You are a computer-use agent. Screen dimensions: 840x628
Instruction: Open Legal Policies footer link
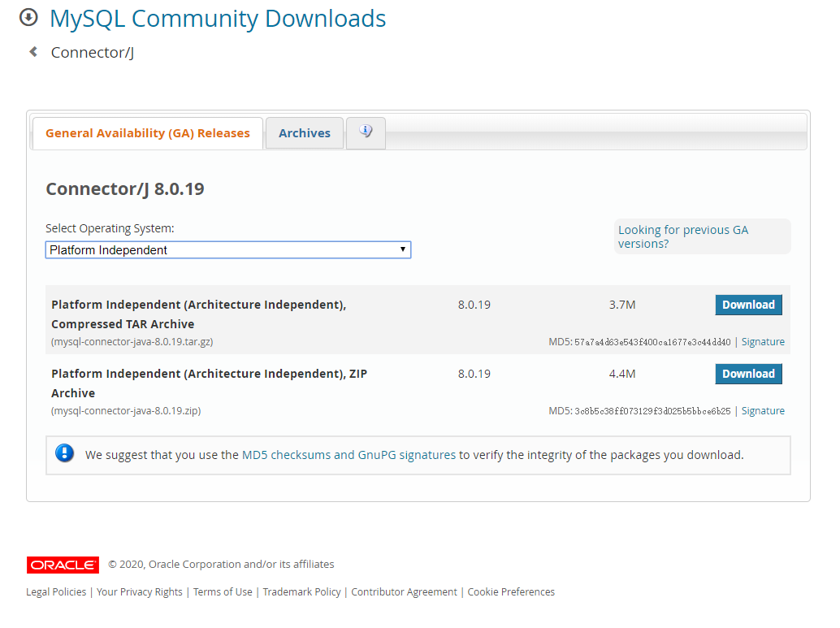point(56,591)
